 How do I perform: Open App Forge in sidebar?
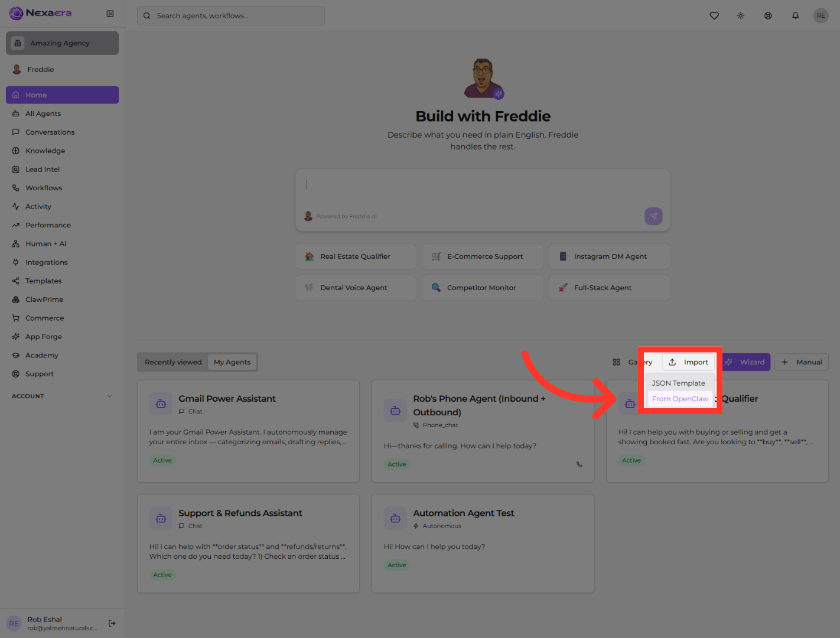[x=62, y=337]
